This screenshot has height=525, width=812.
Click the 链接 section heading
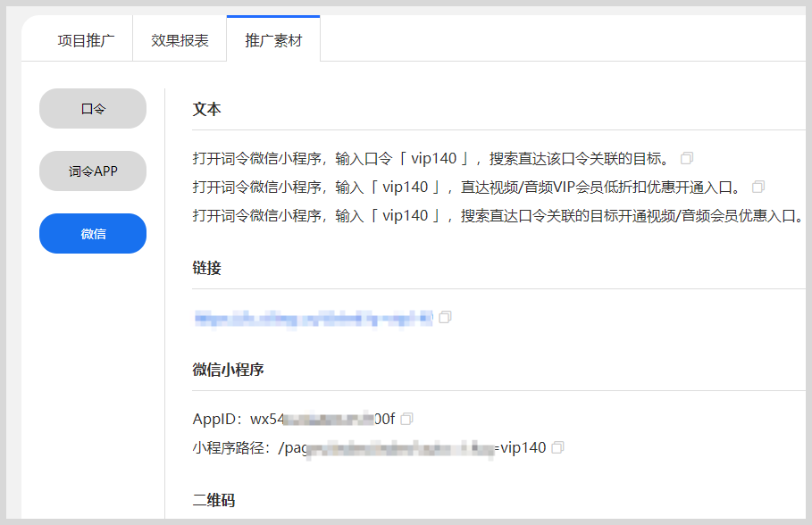pos(206,269)
